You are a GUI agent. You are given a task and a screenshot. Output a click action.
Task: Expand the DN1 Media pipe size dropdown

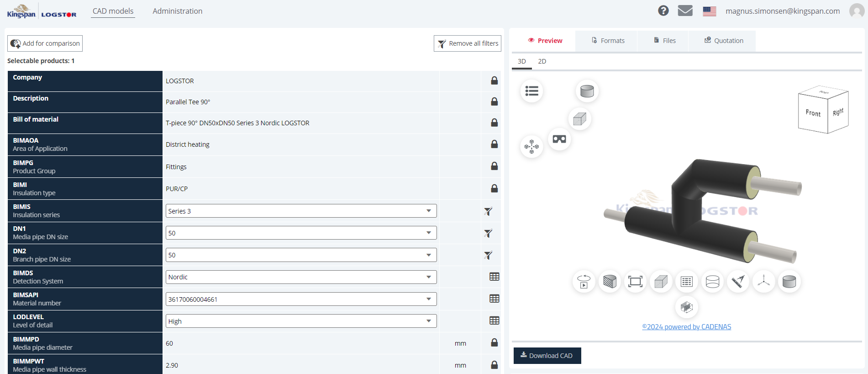coord(301,233)
